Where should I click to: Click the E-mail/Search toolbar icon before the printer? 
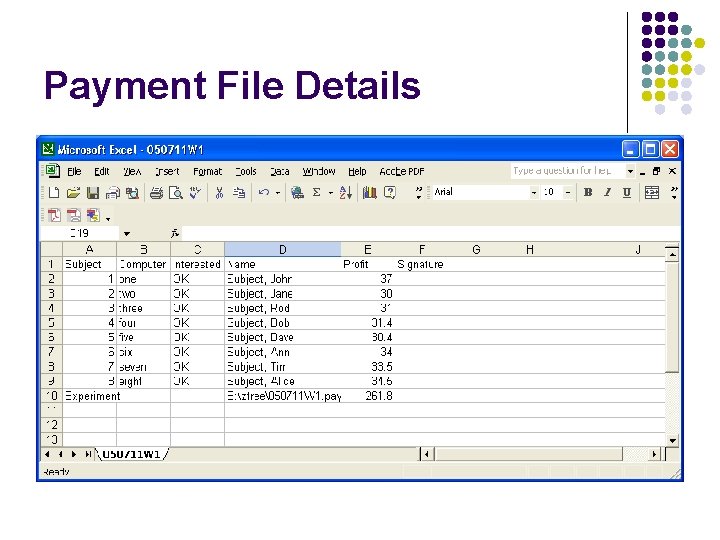point(132,193)
